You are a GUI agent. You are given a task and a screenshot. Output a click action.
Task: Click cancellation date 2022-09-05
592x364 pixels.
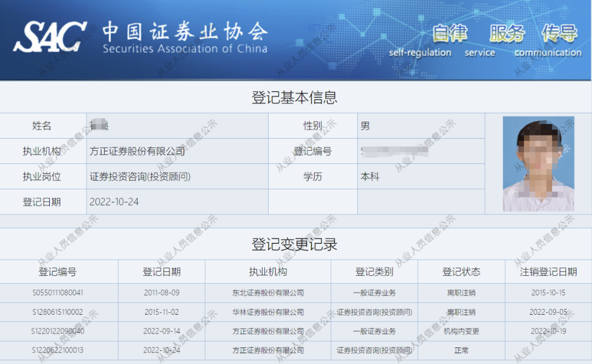tap(548, 312)
